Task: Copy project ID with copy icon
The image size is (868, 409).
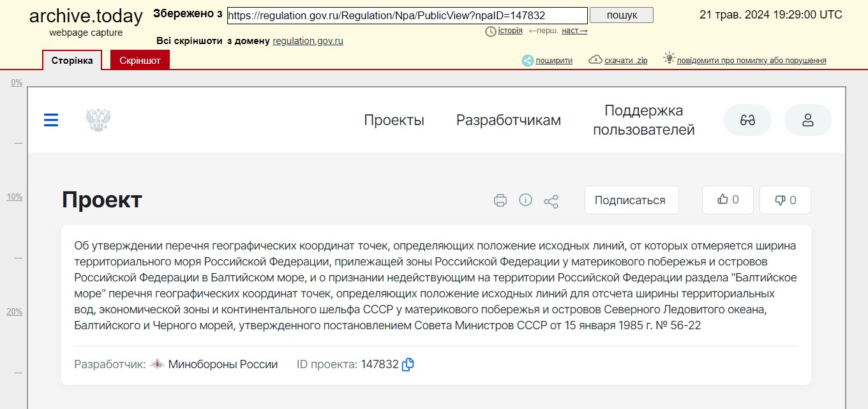Action: (x=408, y=365)
